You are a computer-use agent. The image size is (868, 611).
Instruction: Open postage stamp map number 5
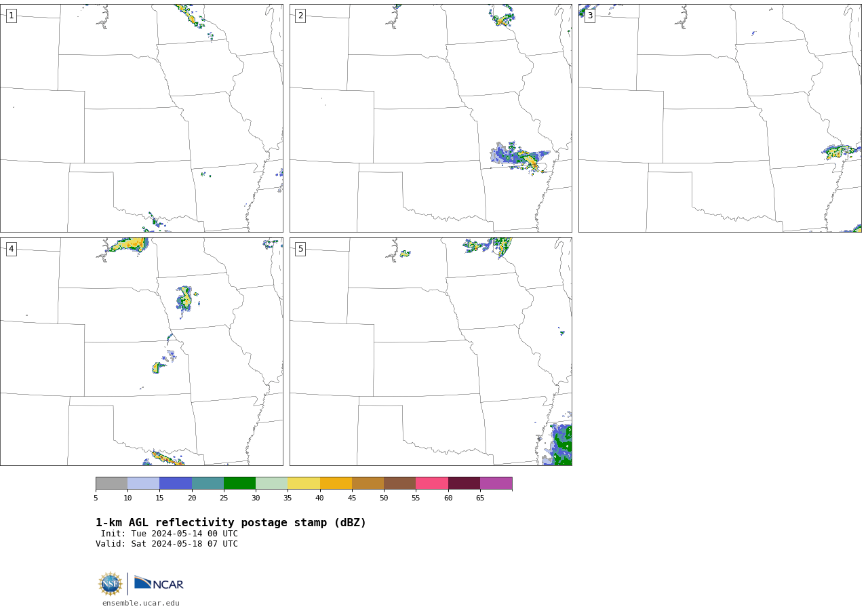pos(431,351)
